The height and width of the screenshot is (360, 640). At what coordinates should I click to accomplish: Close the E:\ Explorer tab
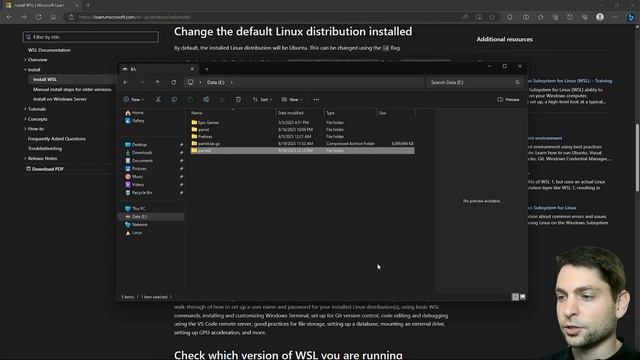tap(192, 69)
